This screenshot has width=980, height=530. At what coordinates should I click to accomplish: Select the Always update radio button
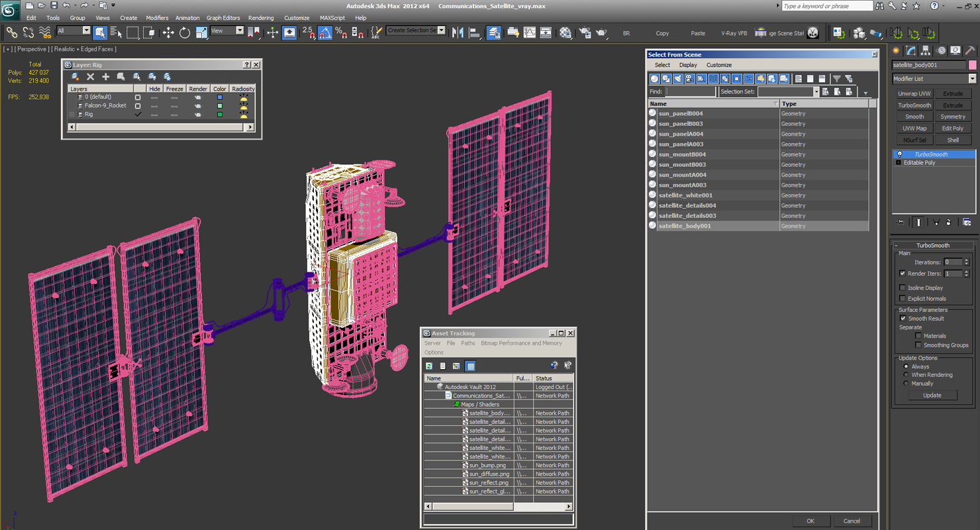(906, 366)
